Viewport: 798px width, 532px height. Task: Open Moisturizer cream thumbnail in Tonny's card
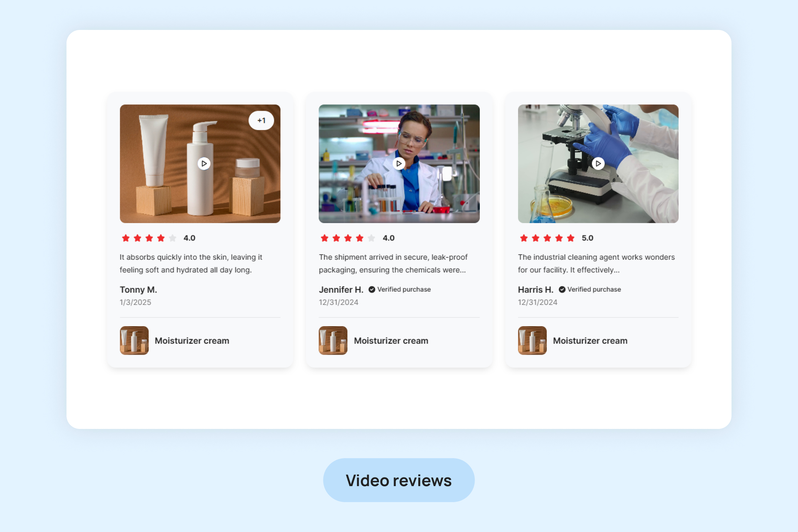click(x=134, y=340)
